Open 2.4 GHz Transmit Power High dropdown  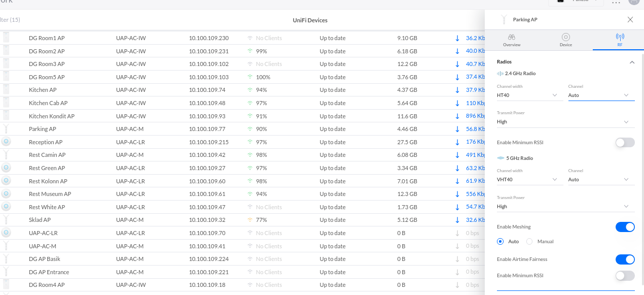coord(565,122)
